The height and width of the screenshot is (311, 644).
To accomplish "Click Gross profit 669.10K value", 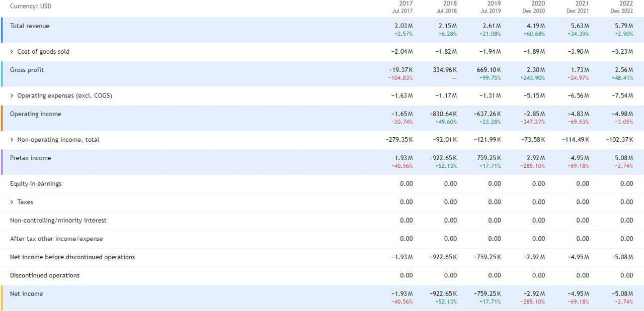I will coord(489,70).
